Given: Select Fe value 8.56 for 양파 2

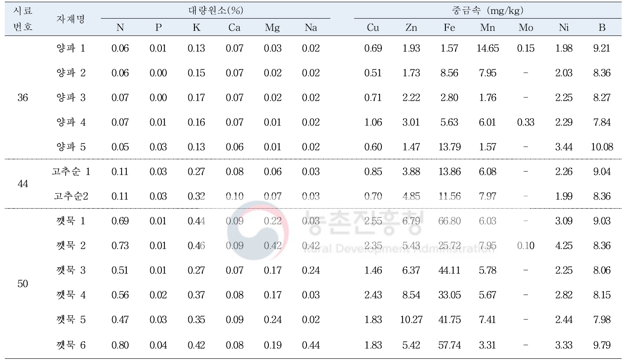Looking at the screenshot, I should (449, 73).
